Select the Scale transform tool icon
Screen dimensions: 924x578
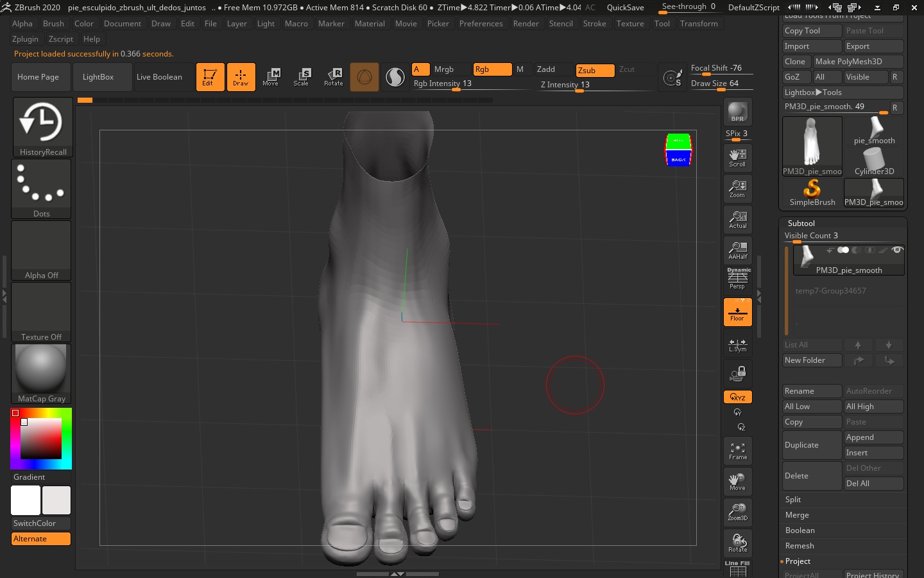click(301, 77)
